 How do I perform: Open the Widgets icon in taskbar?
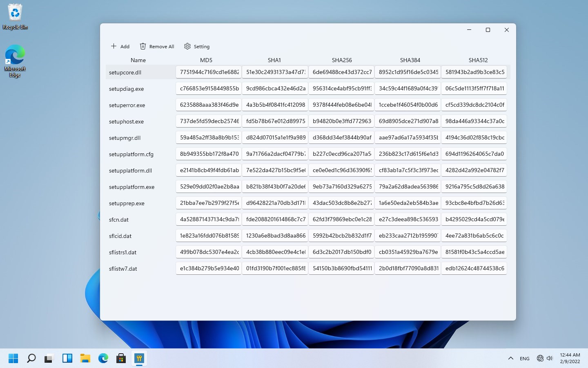pyautogui.click(x=67, y=359)
